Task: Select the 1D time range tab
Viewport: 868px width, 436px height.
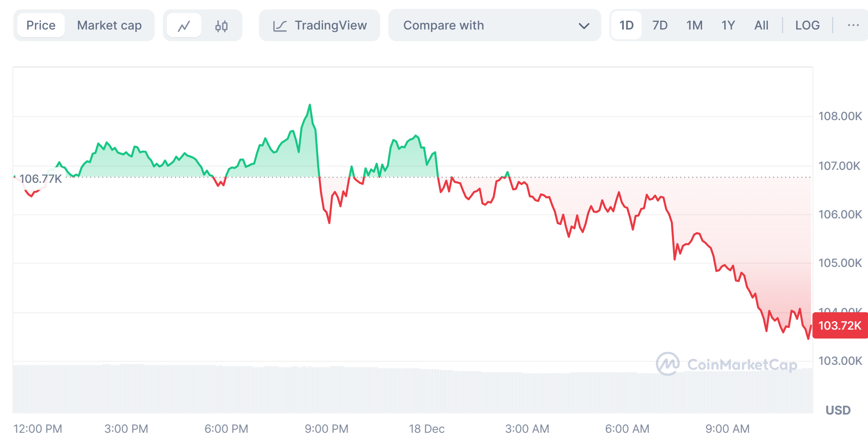Action: pyautogui.click(x=626, y=25)
